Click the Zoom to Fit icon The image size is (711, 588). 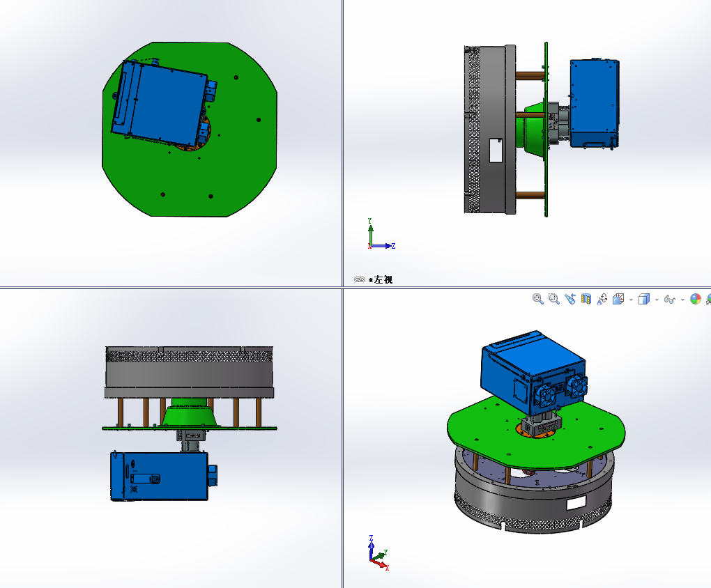point(538,299)
